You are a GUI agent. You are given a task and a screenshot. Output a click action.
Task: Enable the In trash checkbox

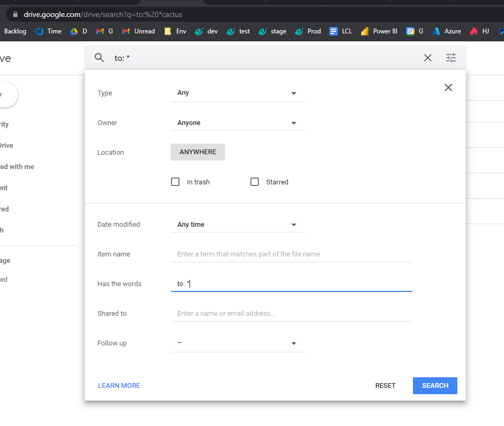point(175,182)
